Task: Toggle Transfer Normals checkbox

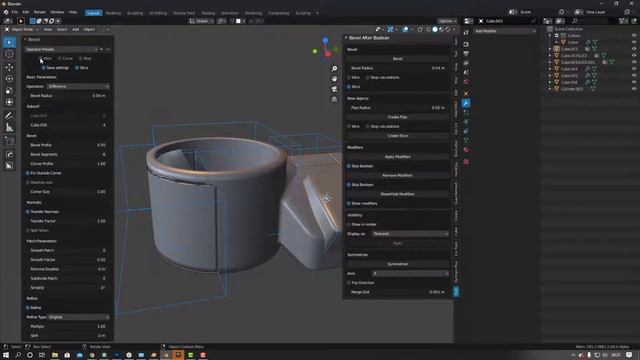Action: pos(28,212)
